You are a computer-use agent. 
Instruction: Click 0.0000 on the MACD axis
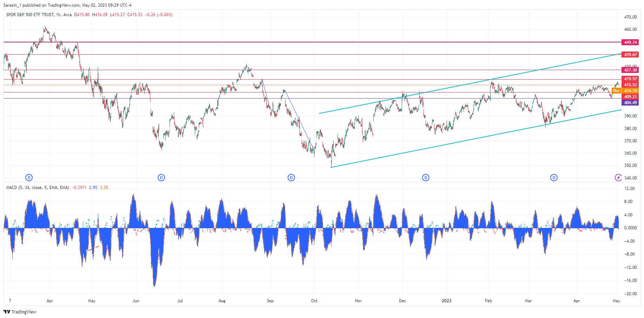tap(630, 228)
